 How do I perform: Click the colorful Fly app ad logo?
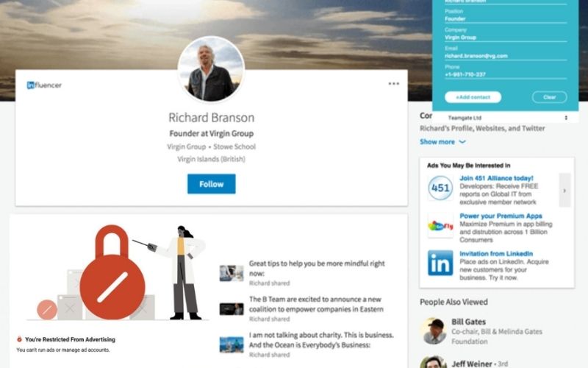pos(440,226)
